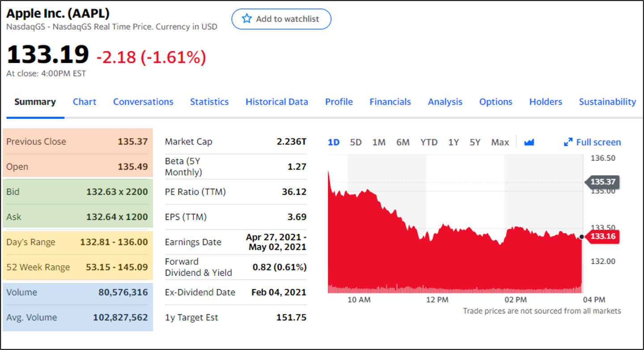Click the Bid value 132.63 x 2200
Viewport: 644px width, 350px height.
point(117,192)
